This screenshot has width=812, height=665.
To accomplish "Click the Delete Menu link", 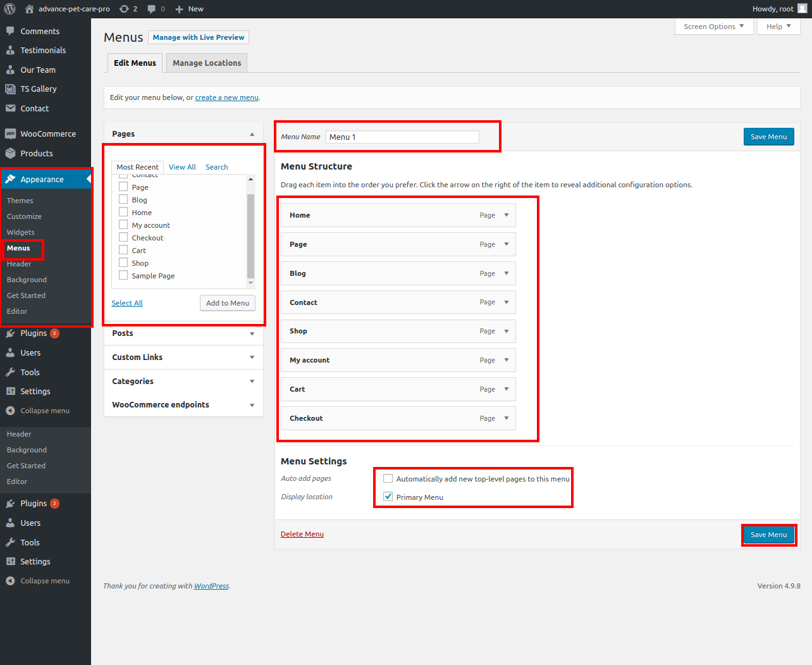I will click(x=302, y=534).
